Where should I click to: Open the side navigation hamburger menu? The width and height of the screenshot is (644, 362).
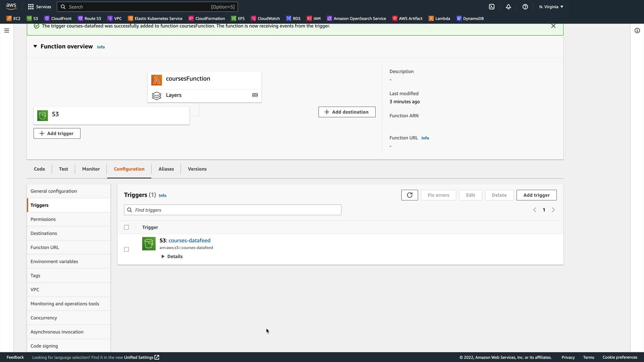[7, 31]
